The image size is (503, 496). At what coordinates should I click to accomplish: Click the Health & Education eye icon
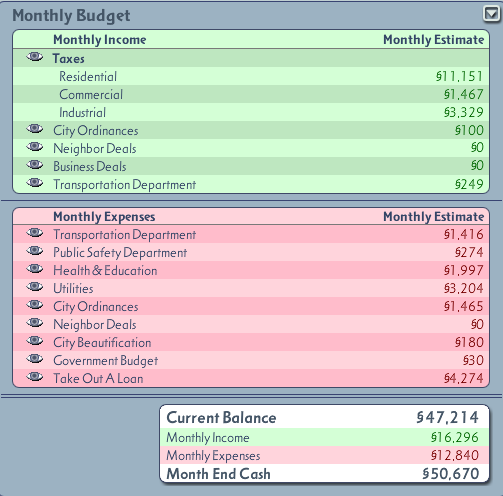tap(35, 269)
